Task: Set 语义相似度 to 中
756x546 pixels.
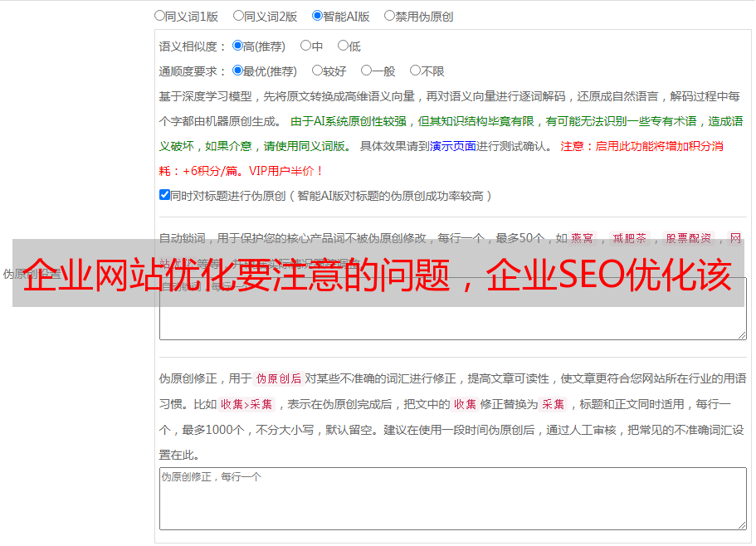Action: click(x=305, y=46)
